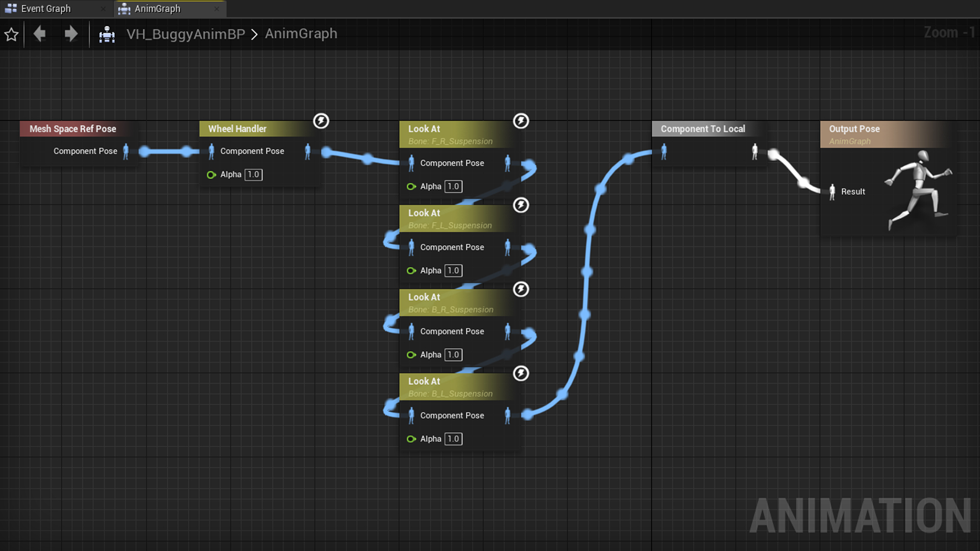Click the Result pose pin on Output Pose
This screenshot has height=551, width=980.
coord(832,192)
